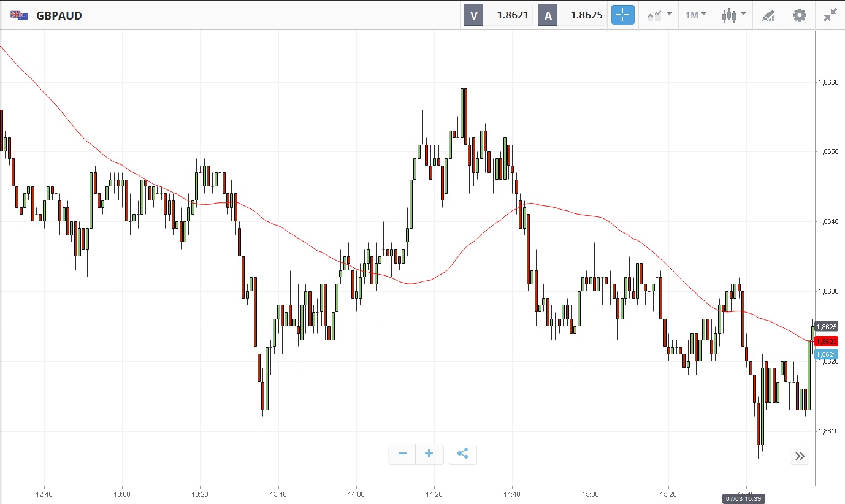This screenshot has height=504, width=845.
Task: Open the compare chart dropdown
Action: 659,15
